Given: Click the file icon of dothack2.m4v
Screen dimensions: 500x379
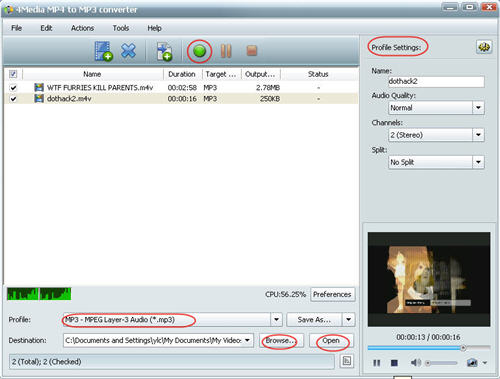Looking at the screenshot, I should pos(39,98).
